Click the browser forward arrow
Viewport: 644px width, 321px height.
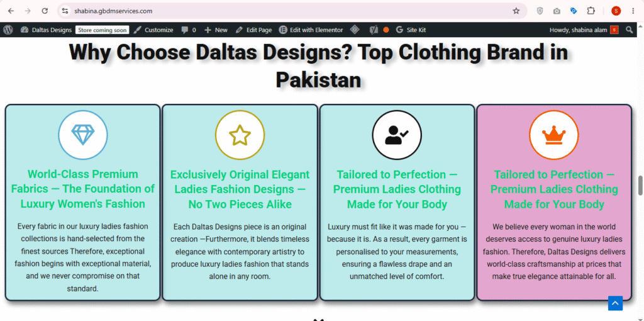point(28,11)
